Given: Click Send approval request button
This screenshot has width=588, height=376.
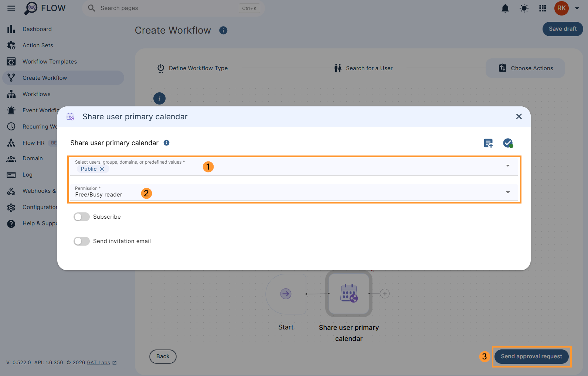Looking at the screenshot, I should click(531, 356).
